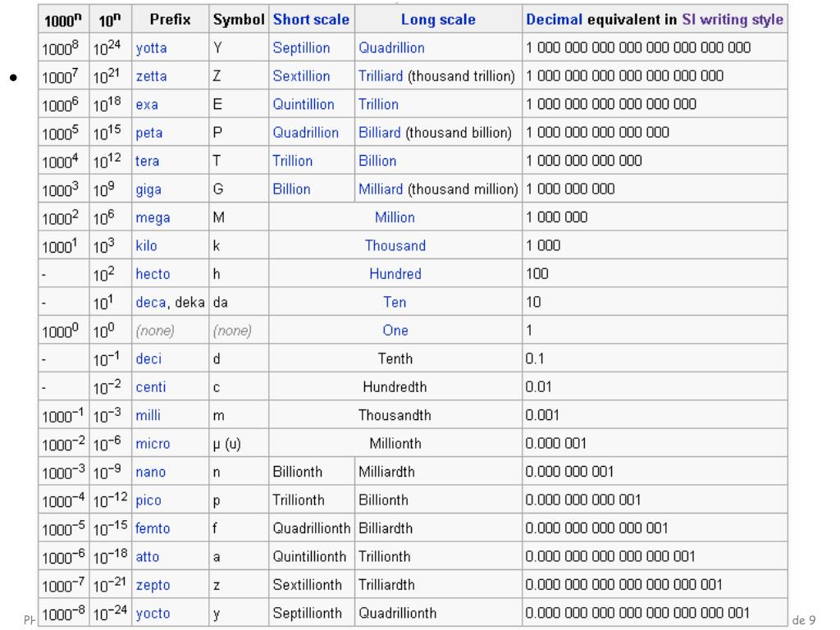Open the 'Trilliard' long scale link
This screenshot has width=840, height=630.
(381, 76)
